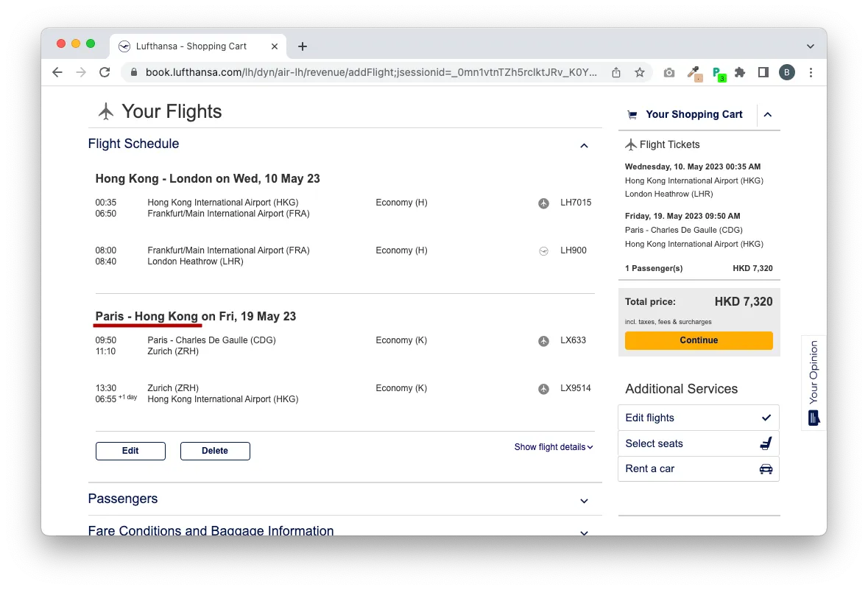Collapse the Flight Schedule section
Screen dimensions: 868x590
584,146
